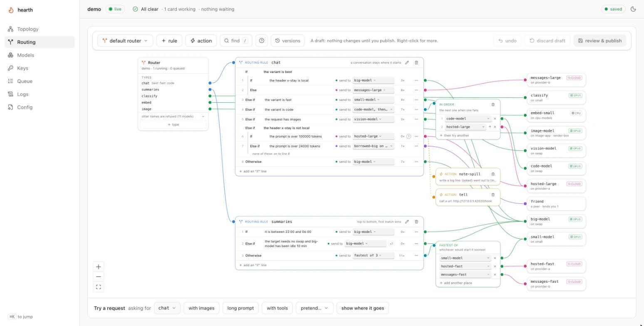Image resolution: width=644 pixels, height=326 pixels.
Task: Click "add another place" in FASTEST OF card
Action: [456, 283]
